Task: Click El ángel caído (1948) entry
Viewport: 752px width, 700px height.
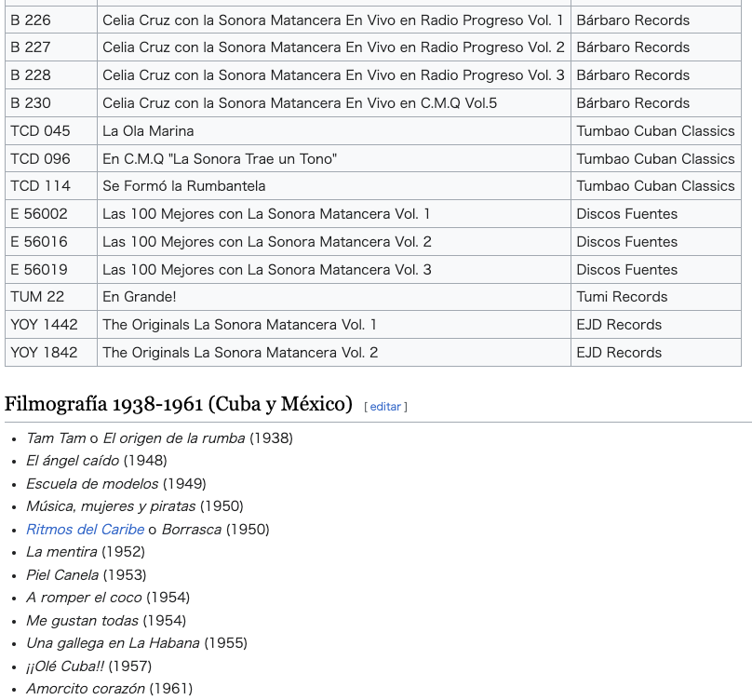Action: 97,461
